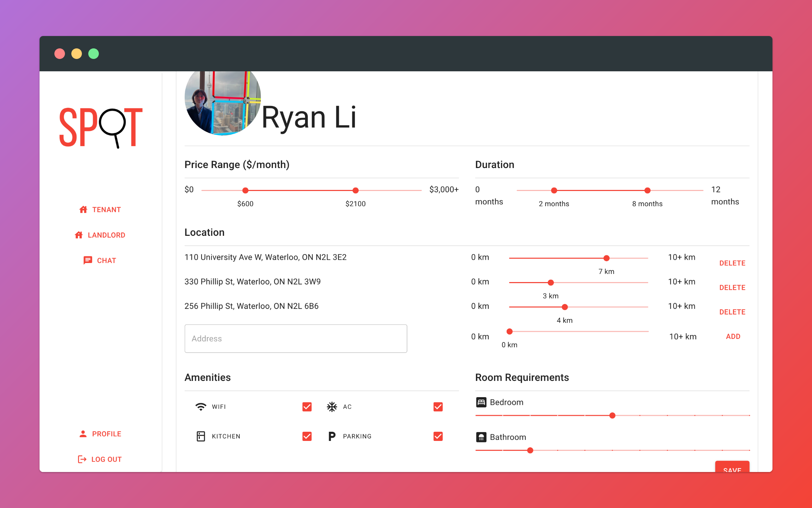Open the Chat message icon
Screen dimensions: 812x508
point(88,261)
